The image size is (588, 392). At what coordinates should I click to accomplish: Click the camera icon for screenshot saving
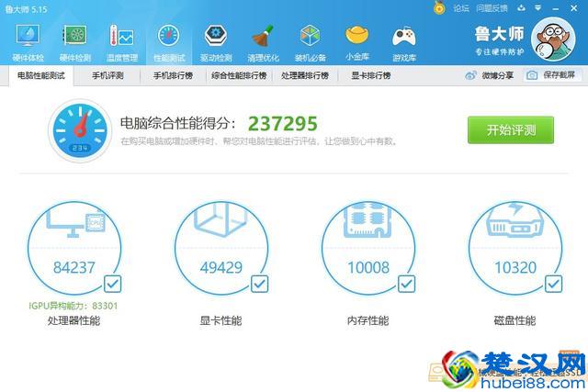coord(532,75)
